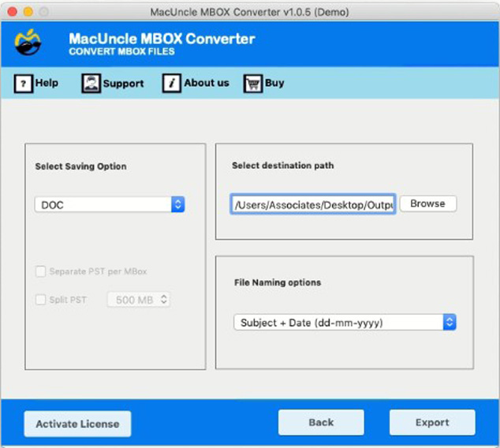Minimize the window with the yellow button
The height and width of the screenshot is (448, 500).
[28, 12]
